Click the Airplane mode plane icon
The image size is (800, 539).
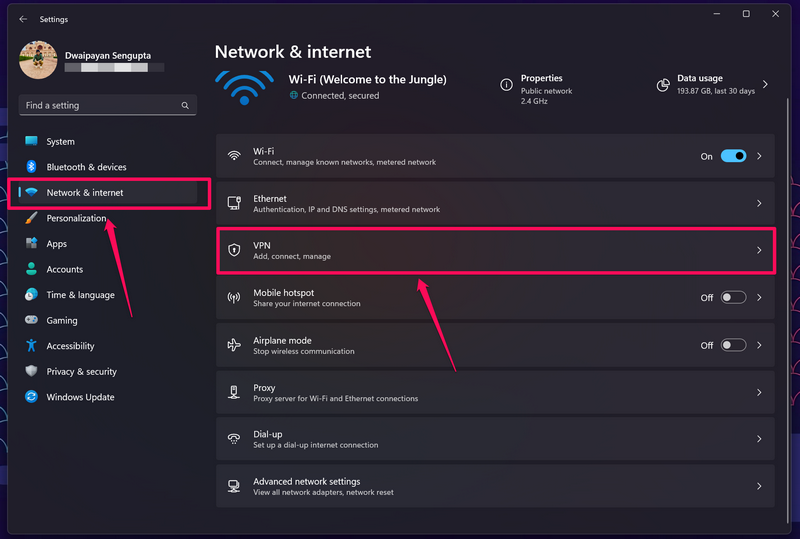coord(234,345)
